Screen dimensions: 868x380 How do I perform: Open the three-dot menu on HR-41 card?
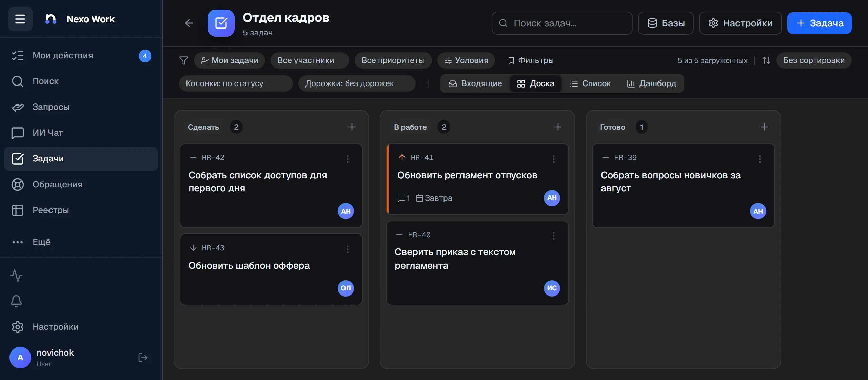[x=554, y=159]
